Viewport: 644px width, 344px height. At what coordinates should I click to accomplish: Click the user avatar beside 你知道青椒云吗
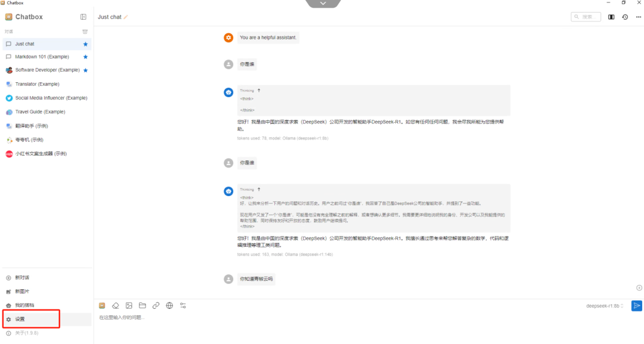228,279
